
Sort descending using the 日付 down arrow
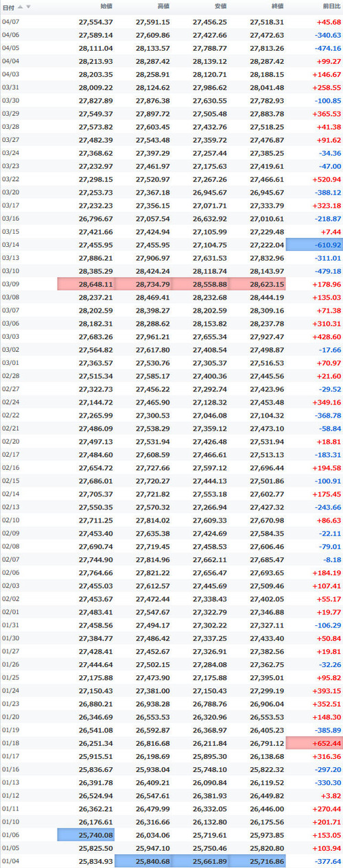(27, 6)
